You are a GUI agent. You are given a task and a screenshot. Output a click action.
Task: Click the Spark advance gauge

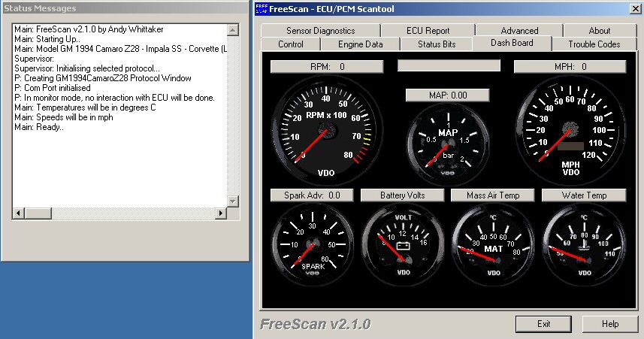tap(313, 244)
